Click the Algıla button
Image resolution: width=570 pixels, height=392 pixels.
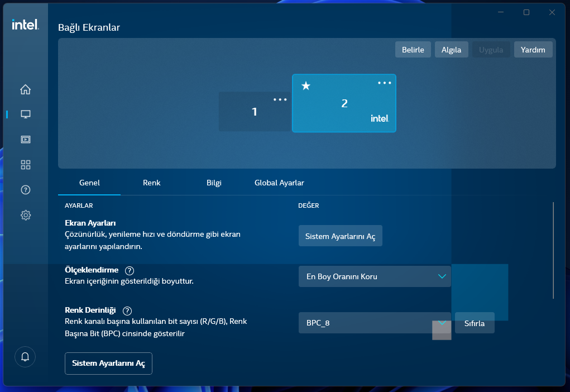[x=451, y=50]
